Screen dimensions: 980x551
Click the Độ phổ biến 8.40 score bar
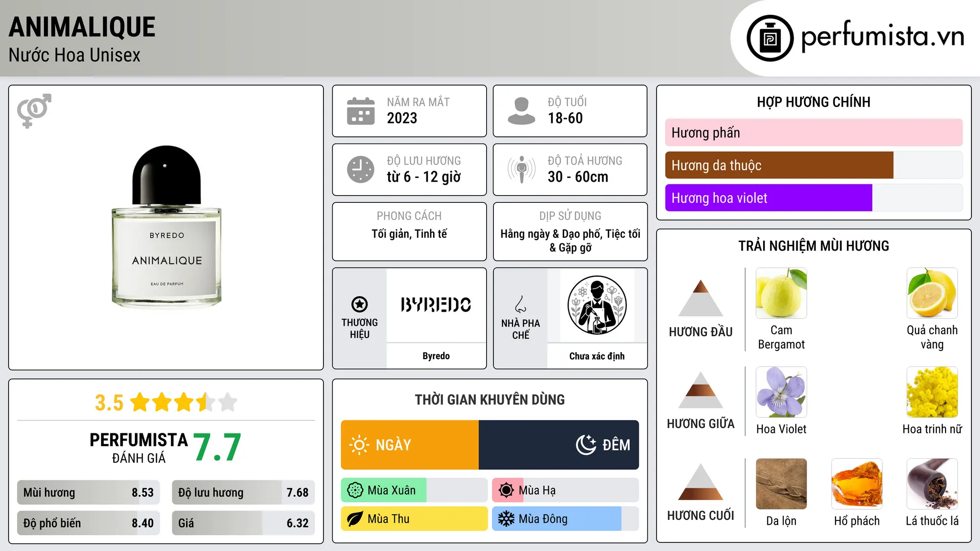(89, 523)
